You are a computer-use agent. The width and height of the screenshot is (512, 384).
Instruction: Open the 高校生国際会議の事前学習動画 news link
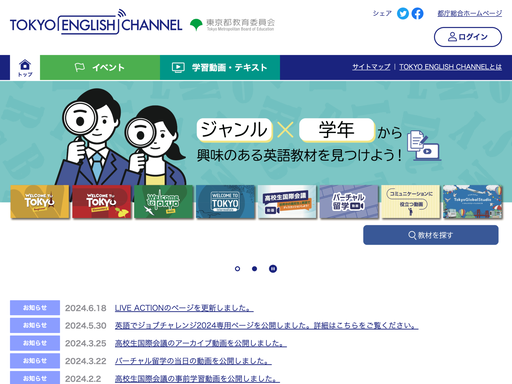[197, 379]
